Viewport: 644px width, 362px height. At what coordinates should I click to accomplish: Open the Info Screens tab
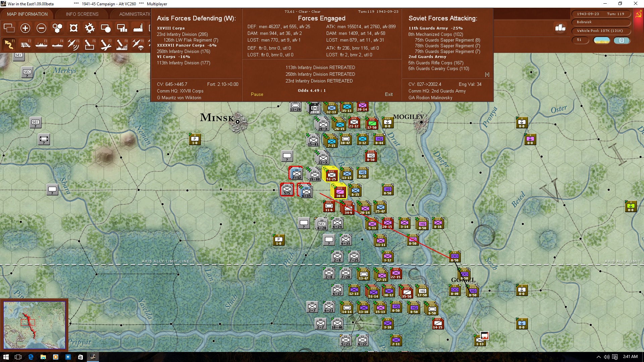tap(82, 14)
